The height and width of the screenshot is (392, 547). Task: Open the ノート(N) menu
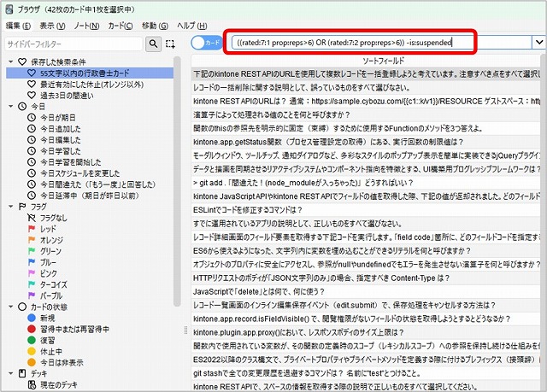(x=86, y=26)
